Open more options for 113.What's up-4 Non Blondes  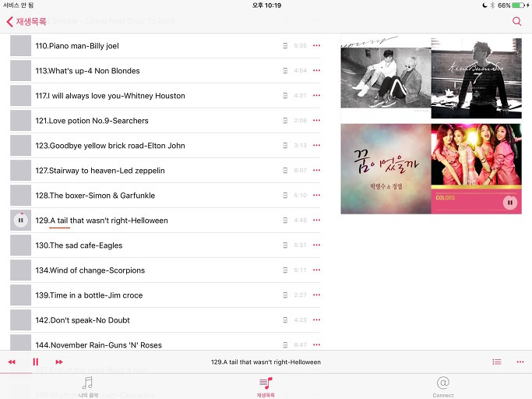(316, 71)
